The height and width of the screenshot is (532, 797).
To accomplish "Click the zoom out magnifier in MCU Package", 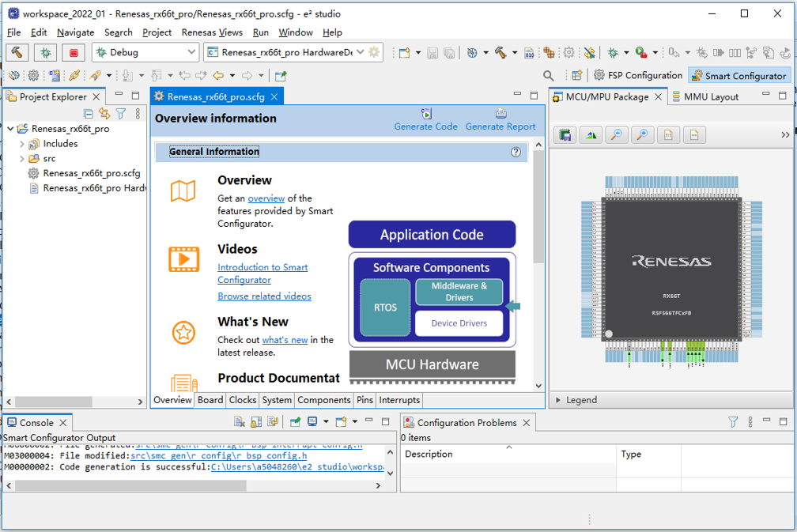I will pyautogui.click(x=617, y=134).
